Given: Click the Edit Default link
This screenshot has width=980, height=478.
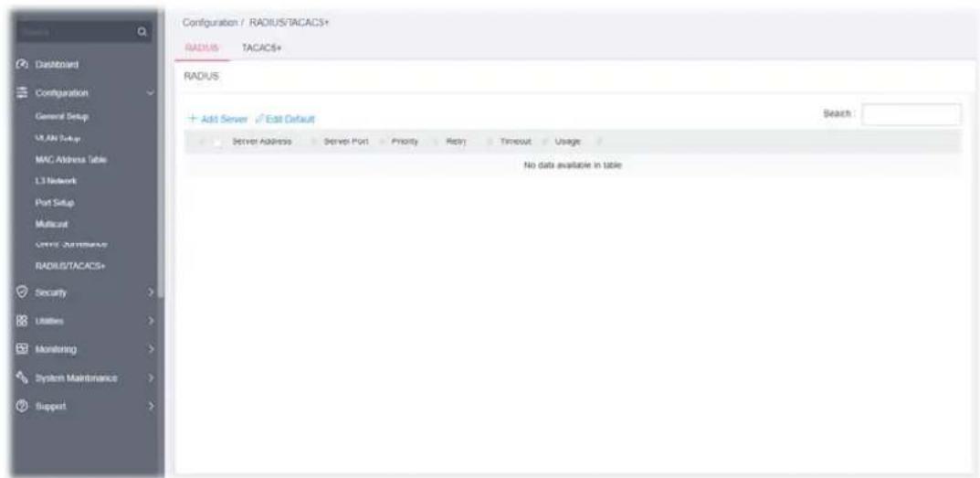Looking at the screenshot, I should click(x=290, y=119).
